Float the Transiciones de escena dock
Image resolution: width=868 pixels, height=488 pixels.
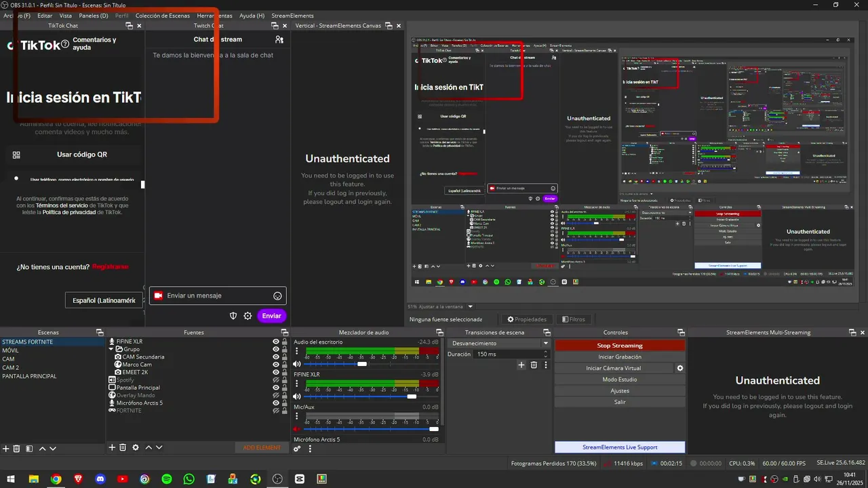546,332
